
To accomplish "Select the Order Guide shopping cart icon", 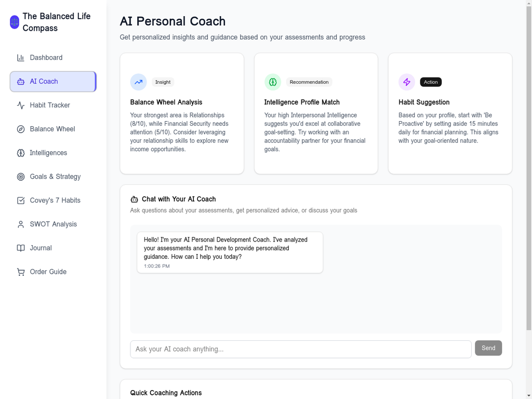I will pos(20,272).
